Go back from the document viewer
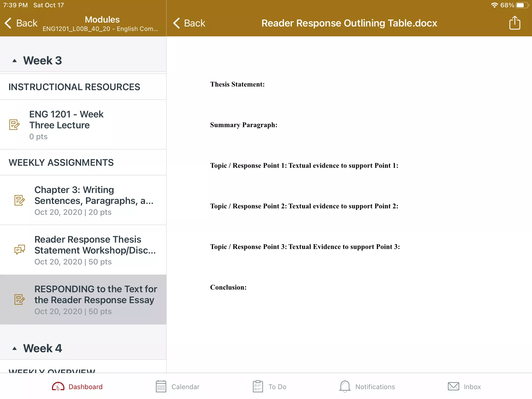 pyautogui.click(x=189, y=23)
